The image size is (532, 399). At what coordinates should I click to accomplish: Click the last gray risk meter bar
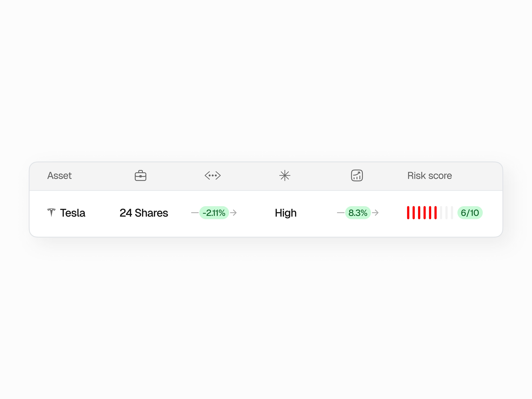452,213
